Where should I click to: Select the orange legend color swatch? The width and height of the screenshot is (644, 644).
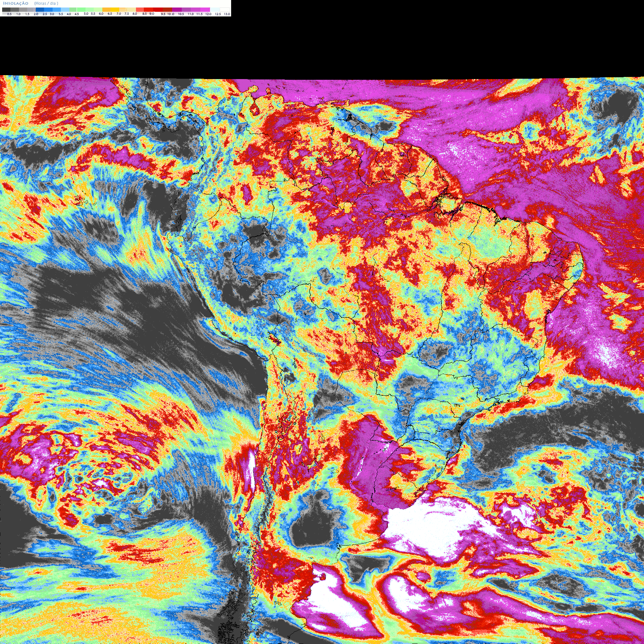tap(107, 10)
